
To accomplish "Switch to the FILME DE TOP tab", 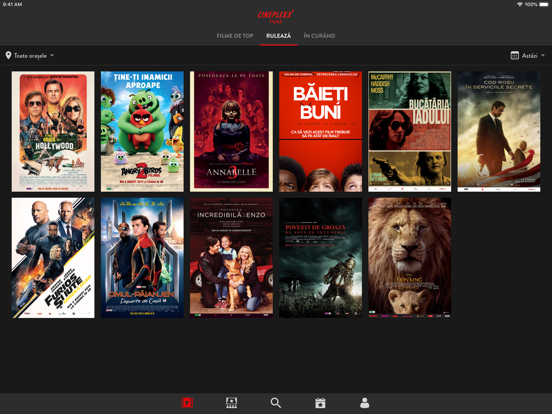I will [x=235, y=36].
